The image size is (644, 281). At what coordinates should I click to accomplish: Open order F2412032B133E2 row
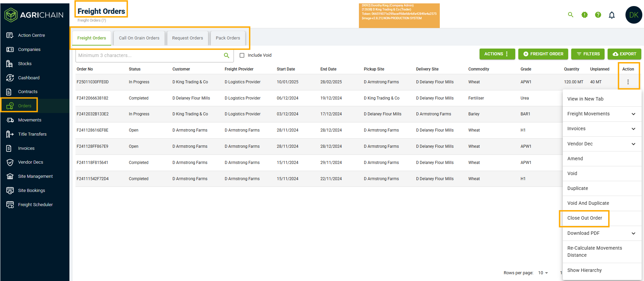319,114
